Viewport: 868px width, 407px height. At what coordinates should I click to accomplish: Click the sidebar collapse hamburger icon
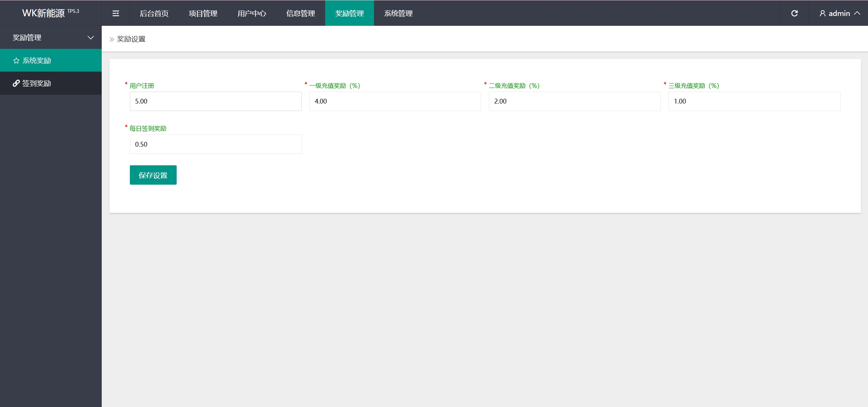point(116,13)
